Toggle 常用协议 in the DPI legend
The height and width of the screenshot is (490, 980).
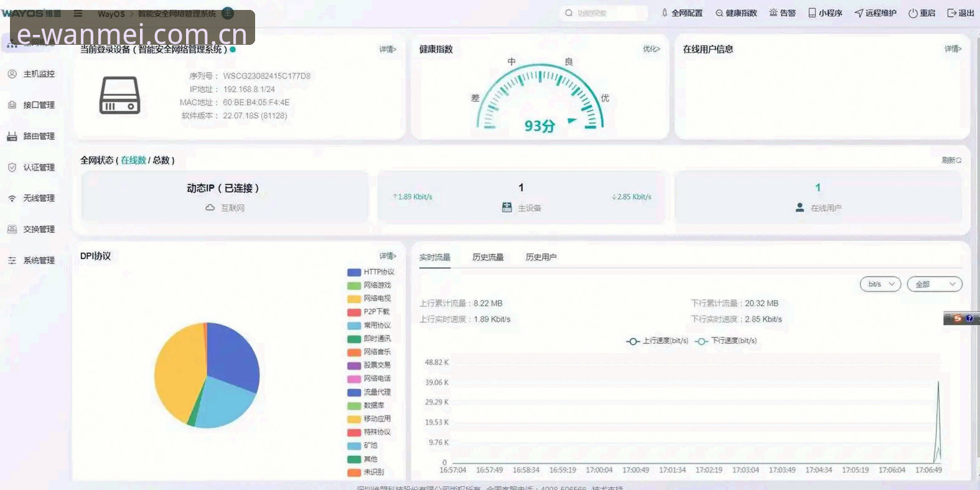(369, 326)
